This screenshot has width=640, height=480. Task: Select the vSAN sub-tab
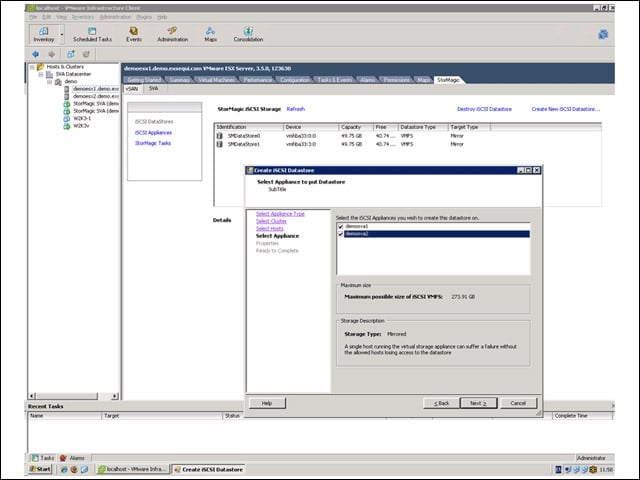tap(132, 89)
